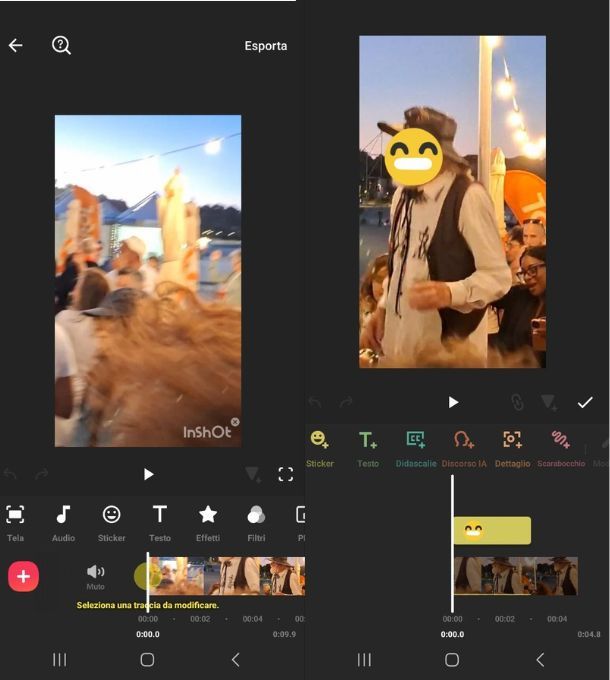Open the Scarabocchio doodle tool
This screenshot has width=610, height=680.
pos(561,449)
